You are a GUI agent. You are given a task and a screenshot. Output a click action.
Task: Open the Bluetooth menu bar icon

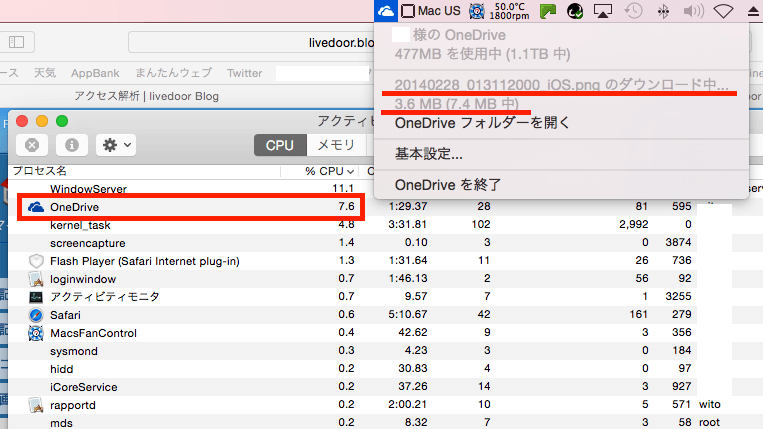[663, 11]
